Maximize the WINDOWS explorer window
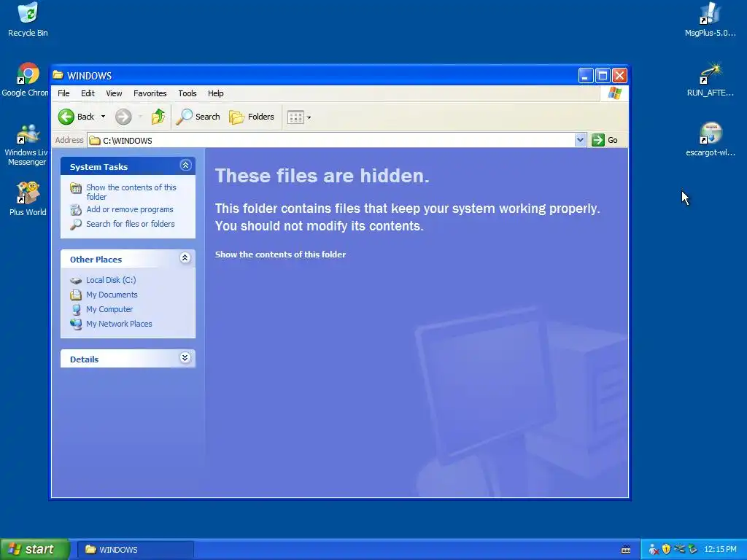Image resolution: width=747 pixels, height=560 pixels. pos(603,75)
